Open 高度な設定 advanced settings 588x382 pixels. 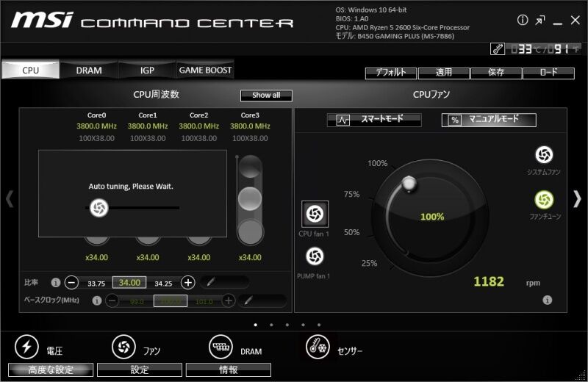(51, 370)
